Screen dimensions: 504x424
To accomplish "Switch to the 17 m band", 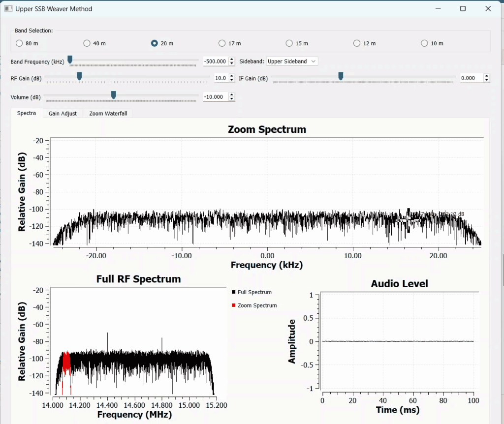I will 221,43.
